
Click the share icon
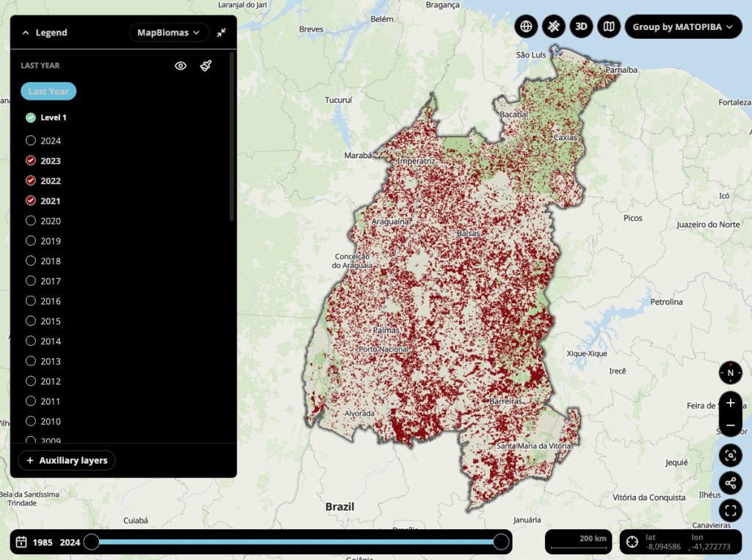pyautogui.click(x=730, y=483)
